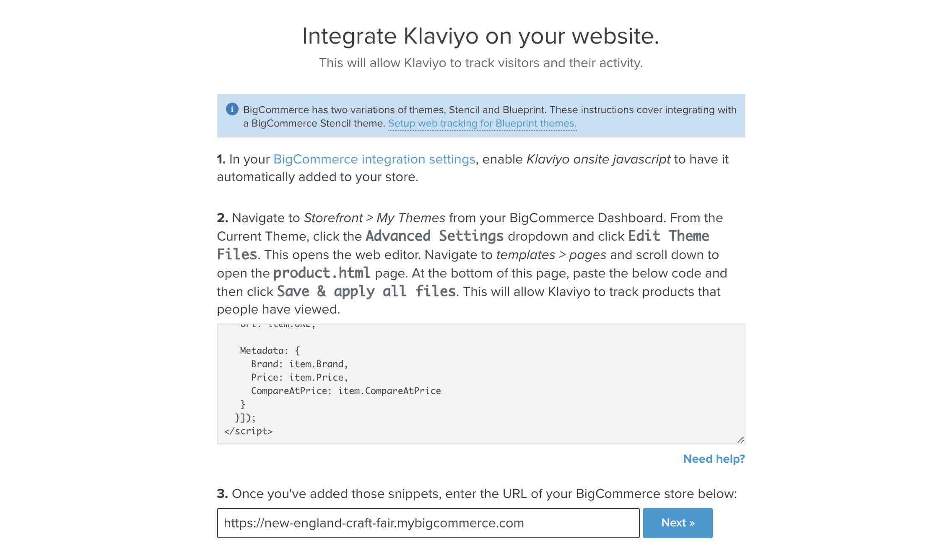Screen dimensions: 945x560
Task: Select the store URL input field
Action: [428, 523]
